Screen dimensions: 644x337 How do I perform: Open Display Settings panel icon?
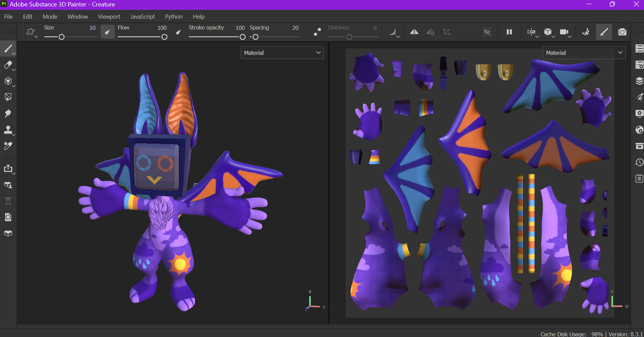(639, 114)
